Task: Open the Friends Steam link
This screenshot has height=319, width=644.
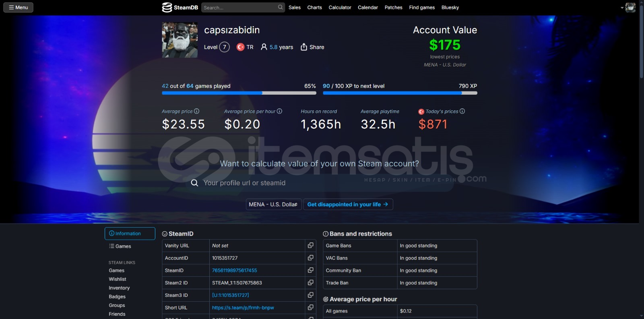Action: pyautogui.click(x=117, y=314)
